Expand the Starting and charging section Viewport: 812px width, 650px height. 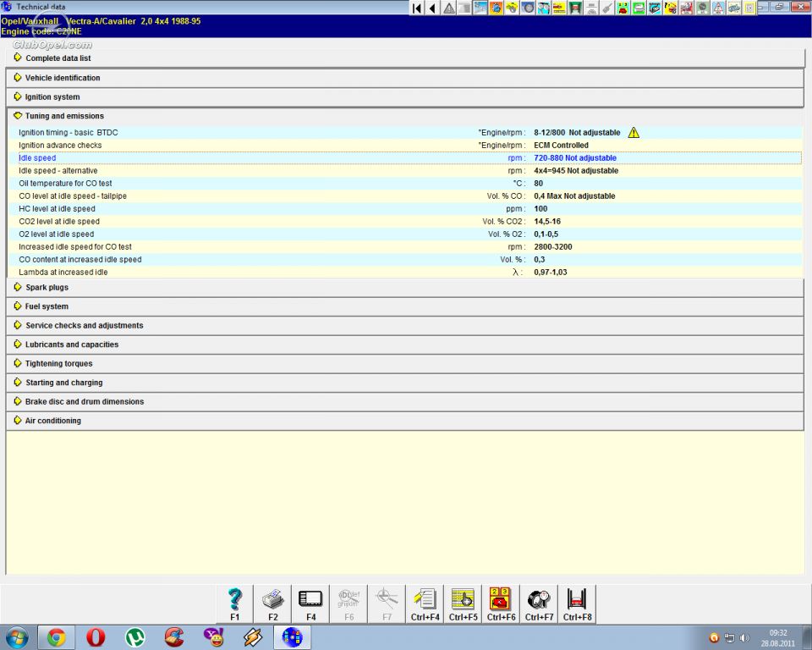(406, 383)
